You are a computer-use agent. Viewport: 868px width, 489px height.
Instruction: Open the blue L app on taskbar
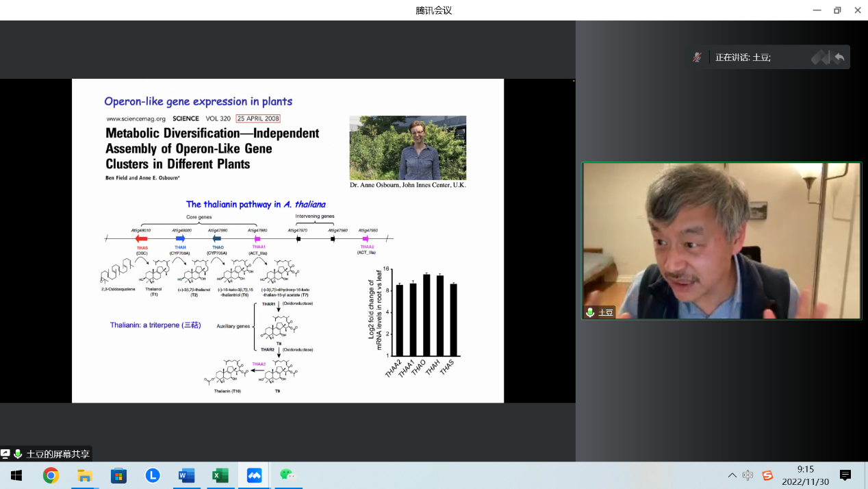click(x=153, y=475)
